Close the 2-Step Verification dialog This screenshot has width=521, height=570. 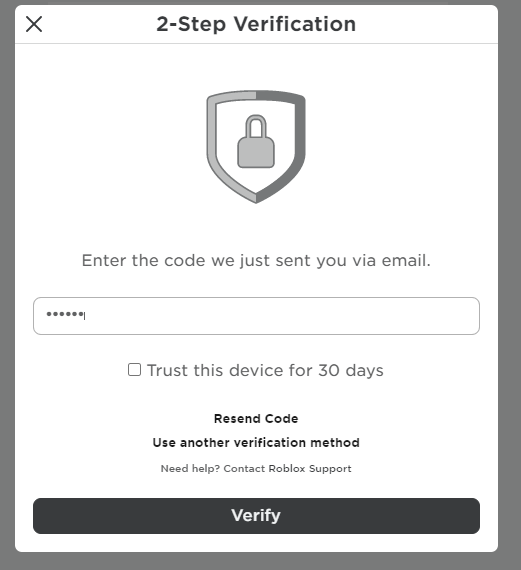pyautogui.click(x=34, y=24)
